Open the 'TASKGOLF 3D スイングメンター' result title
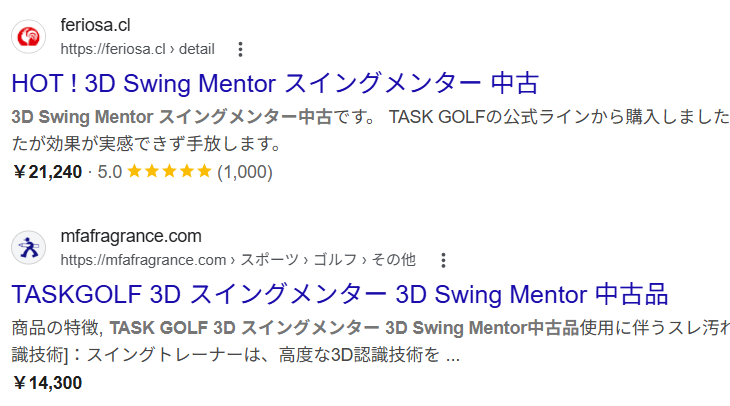730x406 pixels. [x=339, y=295]
